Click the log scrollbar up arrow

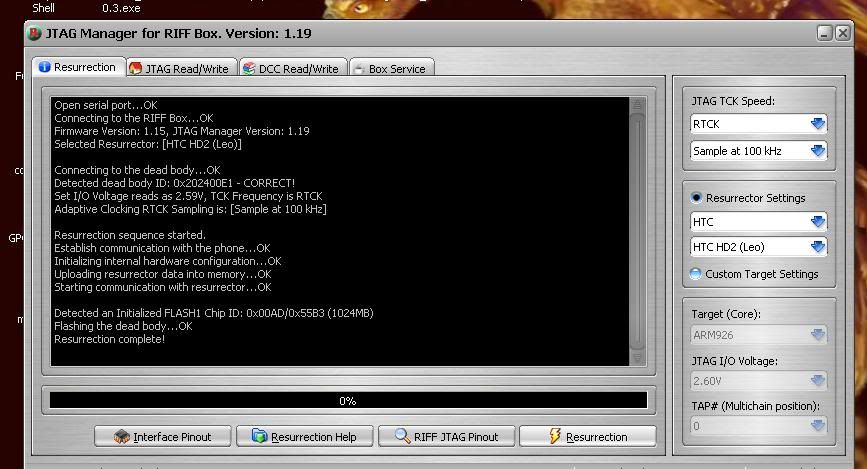pyautogui.click(x=637, y=105)
